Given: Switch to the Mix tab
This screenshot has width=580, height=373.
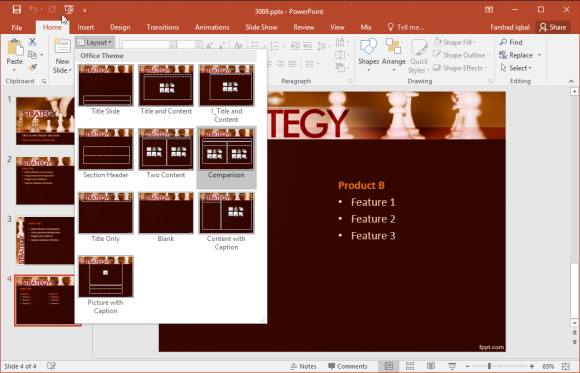Looking at the screenshot, I should click(366, 27).
